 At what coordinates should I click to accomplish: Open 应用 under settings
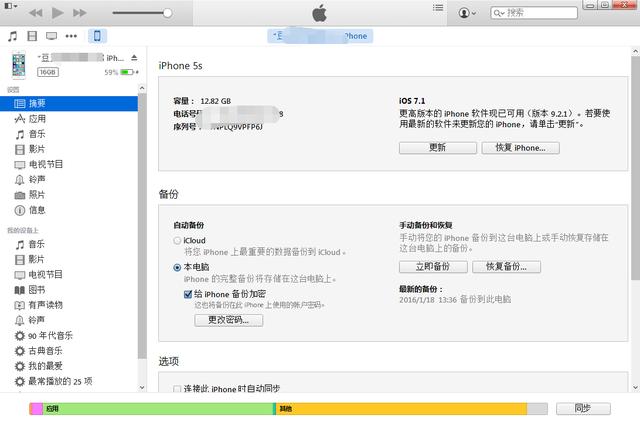pos(69,119)
